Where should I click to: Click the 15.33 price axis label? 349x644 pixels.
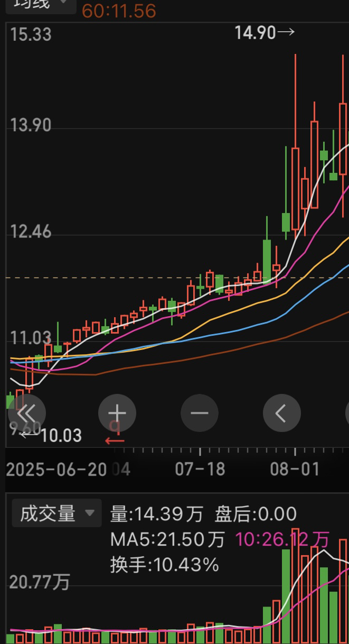click(31, 34)
